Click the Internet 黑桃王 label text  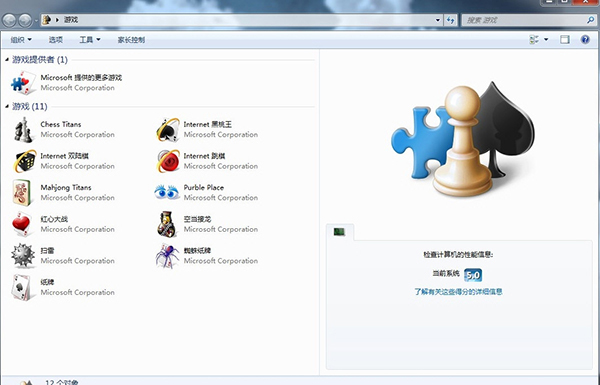click(208, 124)
